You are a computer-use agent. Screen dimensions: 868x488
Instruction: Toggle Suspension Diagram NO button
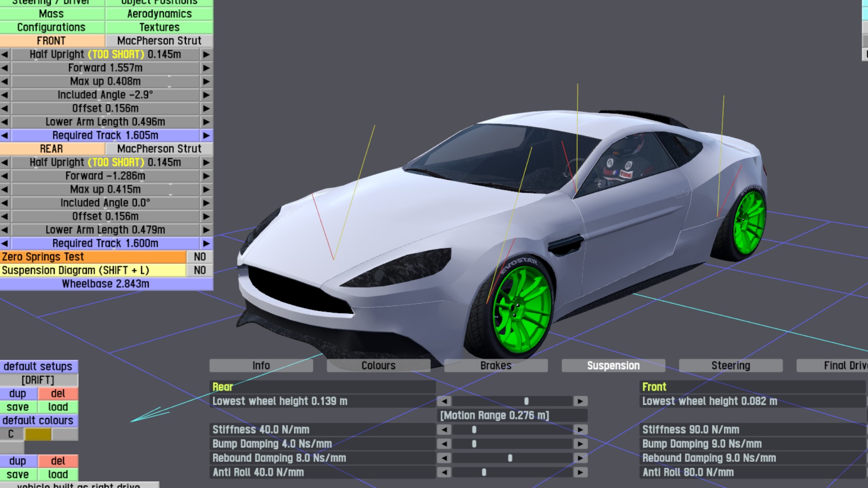tap(199, 270)
